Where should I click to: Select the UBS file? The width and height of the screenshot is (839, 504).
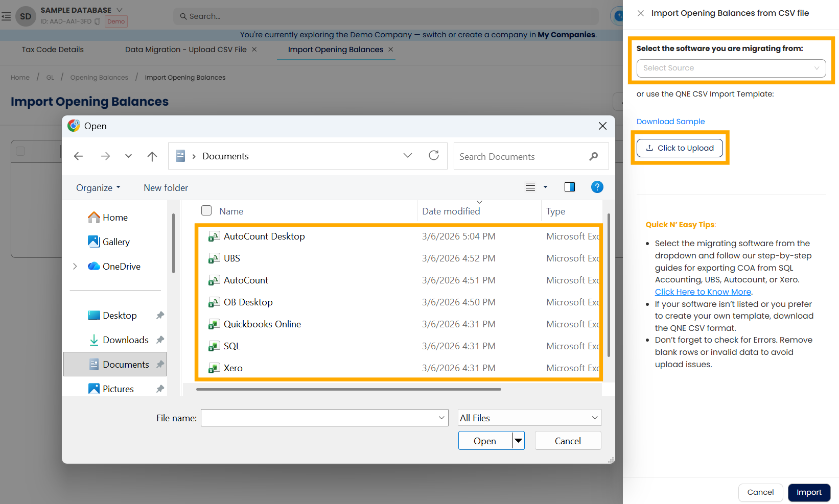pyautogui.click(x=232, y=258)
